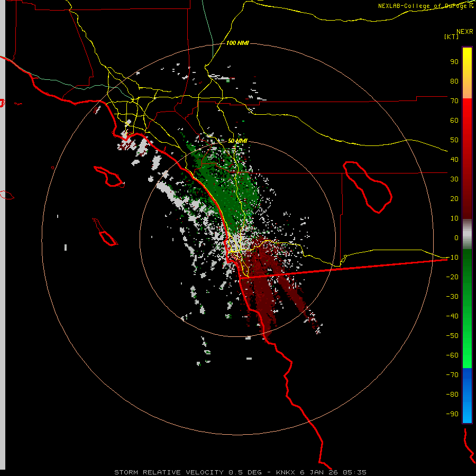The width and height of the screenshot is (476, 476).
Task: Click the 60 value on velocity scale
Action: (454, 120)
